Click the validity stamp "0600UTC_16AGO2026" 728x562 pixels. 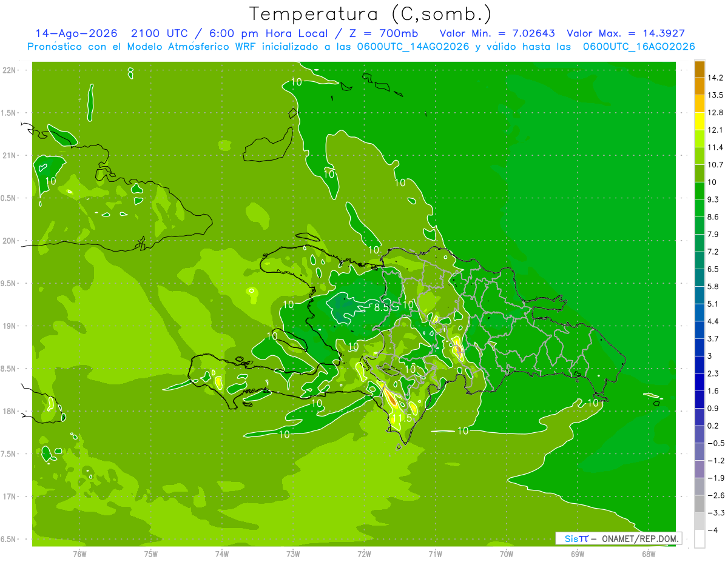pyautogui.click(x=639, y=47)
